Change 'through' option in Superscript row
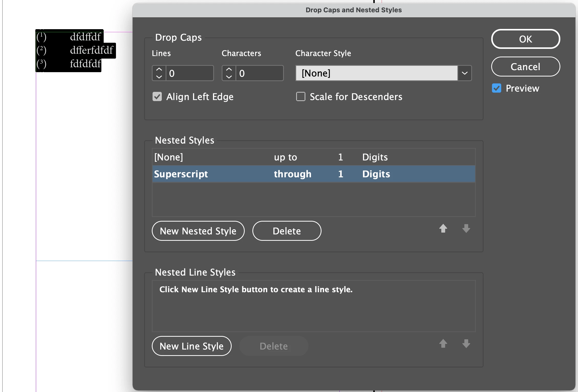This screenshot has width=578, height=392. [293, 174]
